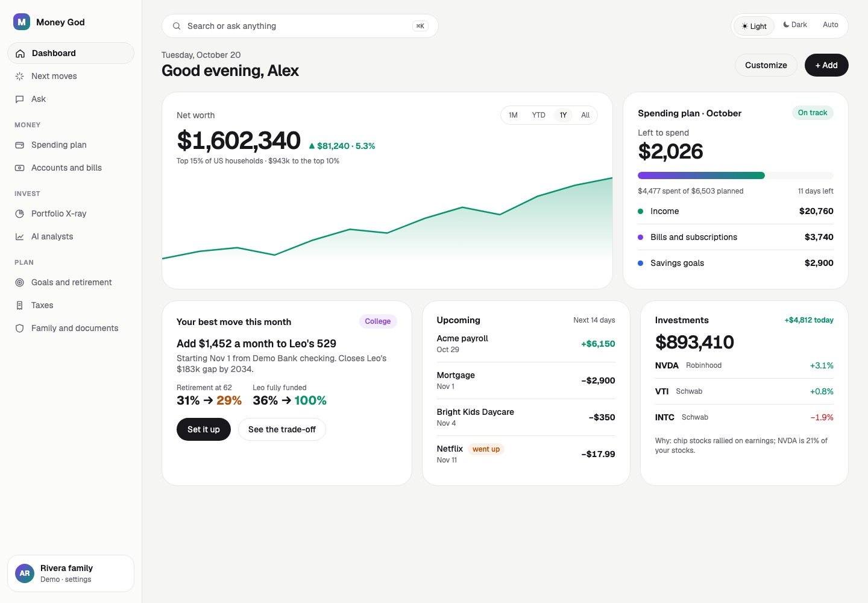Click the Portfolio X-ray pie icon

pos(19,213)
